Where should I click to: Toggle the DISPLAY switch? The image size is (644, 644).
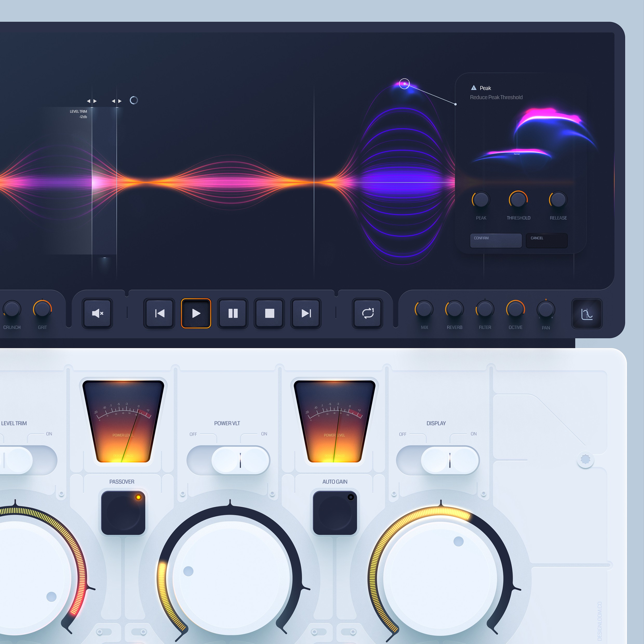[x=438, y=460]
